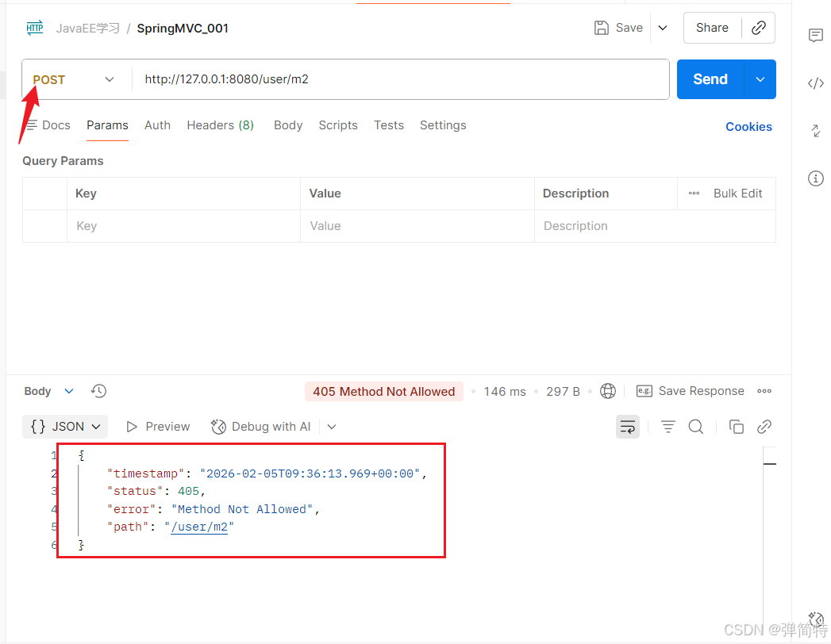The image size is (831, 644).
Task: Click the Send button
Action: (x=710, y=79)
